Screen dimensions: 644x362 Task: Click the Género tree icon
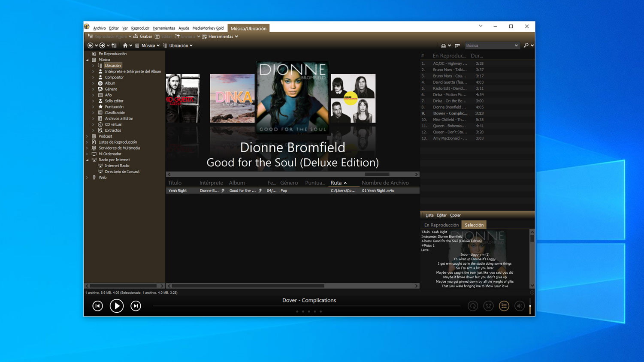[x=100, y=89]
